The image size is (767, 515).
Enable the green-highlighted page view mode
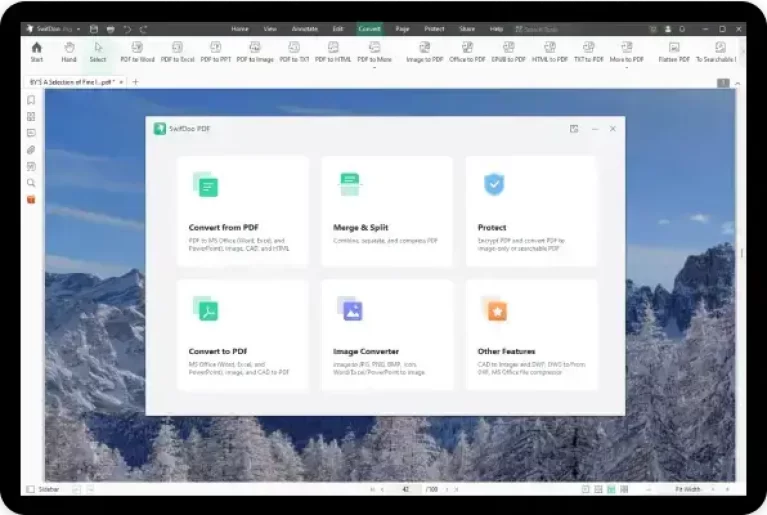pyautogui.click(x=611, y=489)
